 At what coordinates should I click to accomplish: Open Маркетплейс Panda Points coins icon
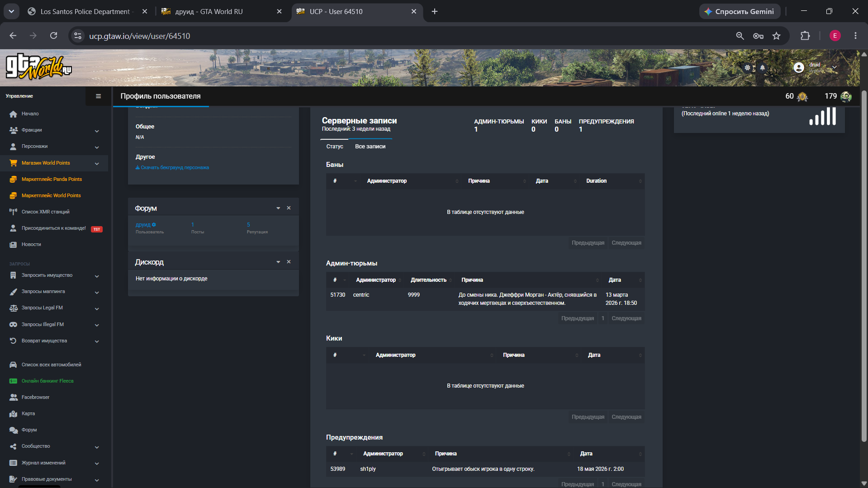point(13,179)
